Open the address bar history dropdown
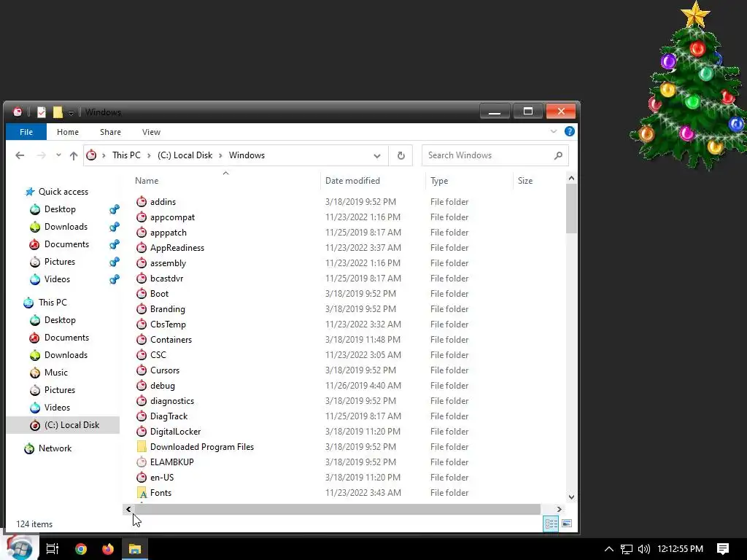747x560 pixels. point(377,156)
